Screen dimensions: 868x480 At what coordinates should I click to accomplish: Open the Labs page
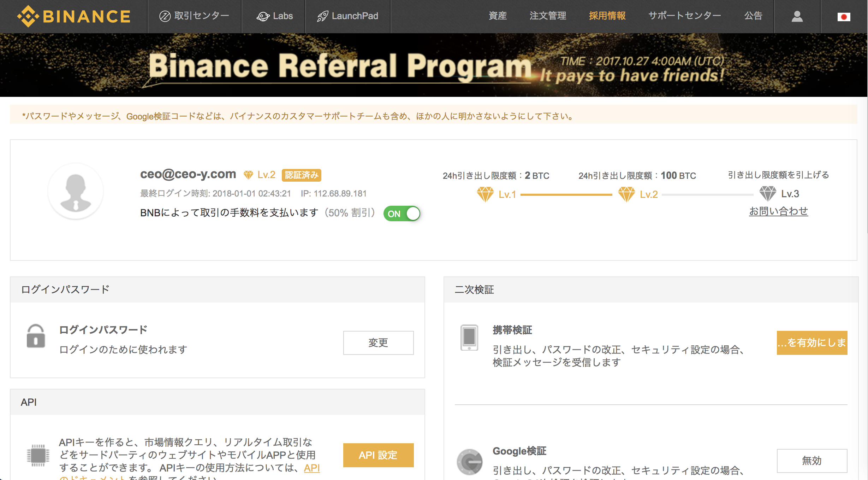274,16
